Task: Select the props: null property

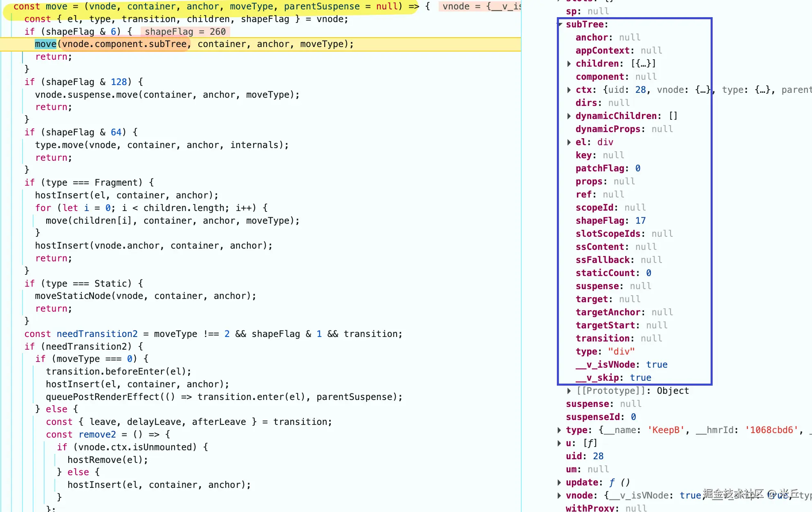Action: 605,182
